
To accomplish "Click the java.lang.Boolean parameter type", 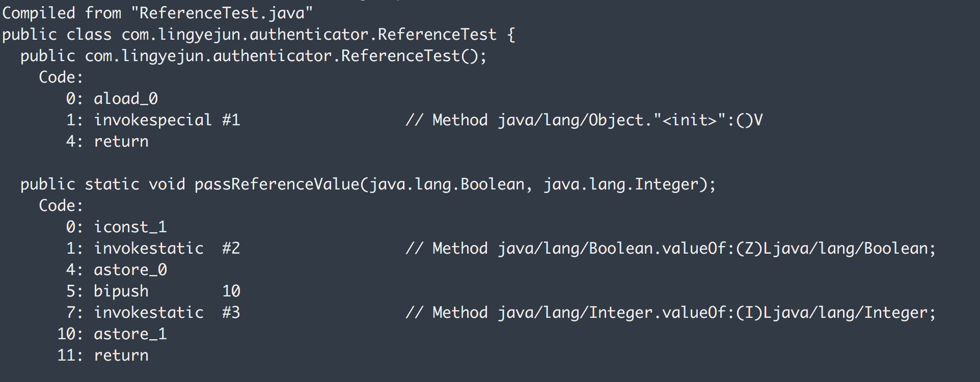I will [447, 184].
